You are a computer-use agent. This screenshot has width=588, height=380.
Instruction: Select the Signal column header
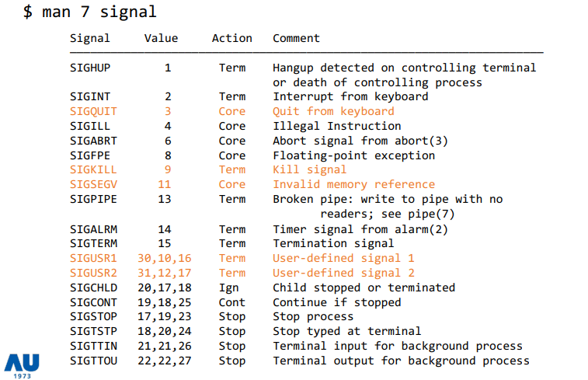[90, 38]
